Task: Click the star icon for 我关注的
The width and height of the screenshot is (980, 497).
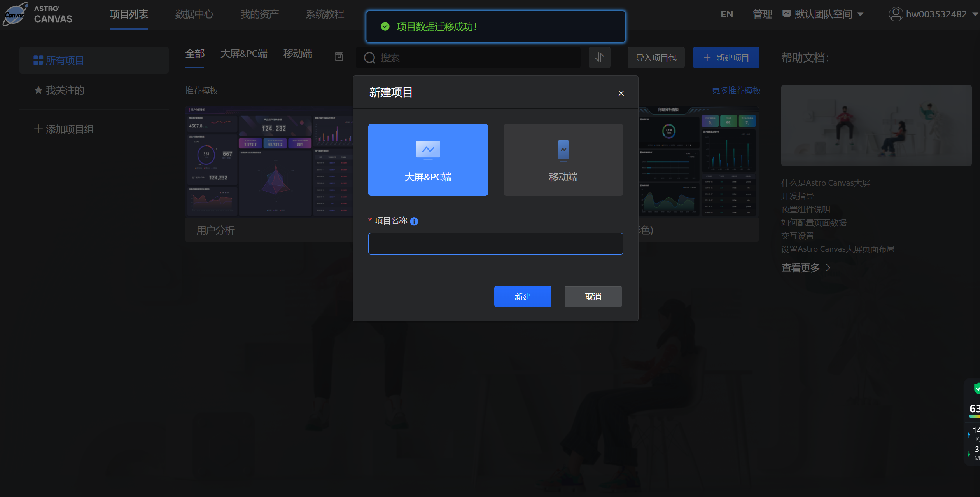Action: tap(38, 90)
